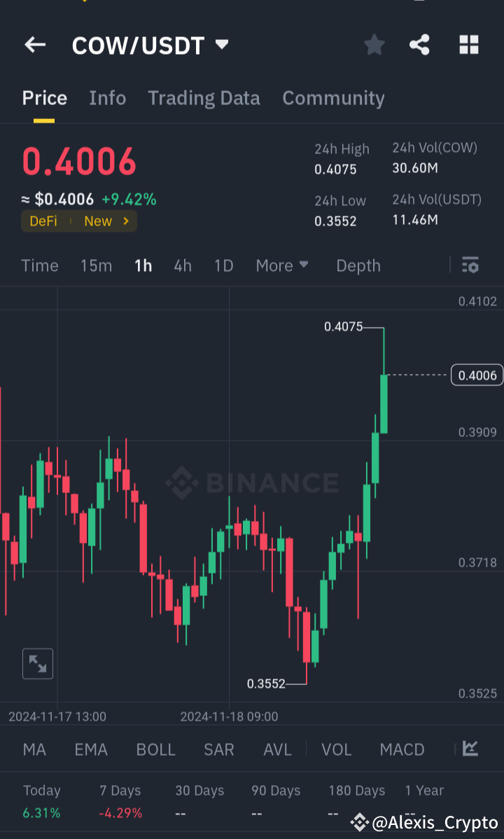The width and height of the screenshot is (504, 839).
Task: Select the 1D timeframe
Action: pyautogui.click(x=223, y=265)
